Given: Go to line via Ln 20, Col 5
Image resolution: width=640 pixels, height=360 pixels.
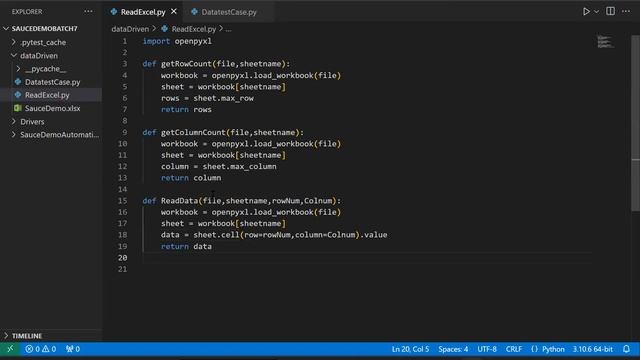Looking at the screenshot, I should pos(410,349).
